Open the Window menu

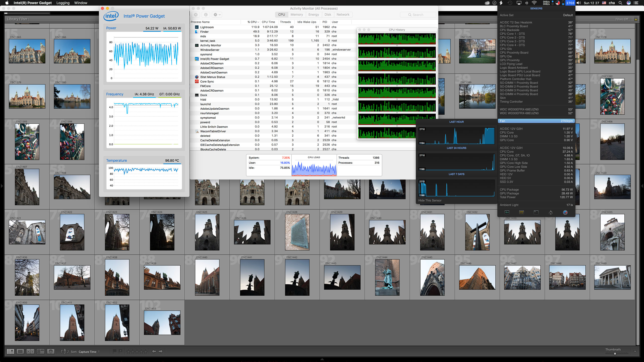coord(81,3)
